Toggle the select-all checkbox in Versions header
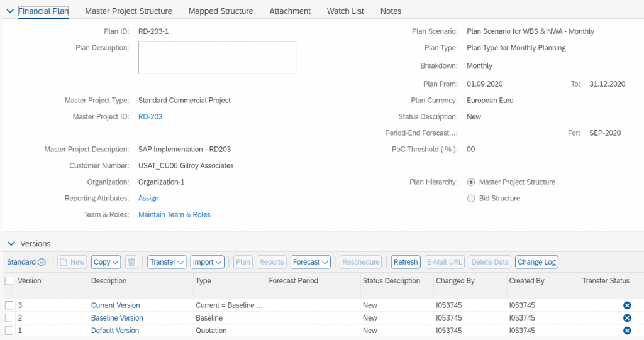This screenshot has height=340, width=644. [9, 281]
